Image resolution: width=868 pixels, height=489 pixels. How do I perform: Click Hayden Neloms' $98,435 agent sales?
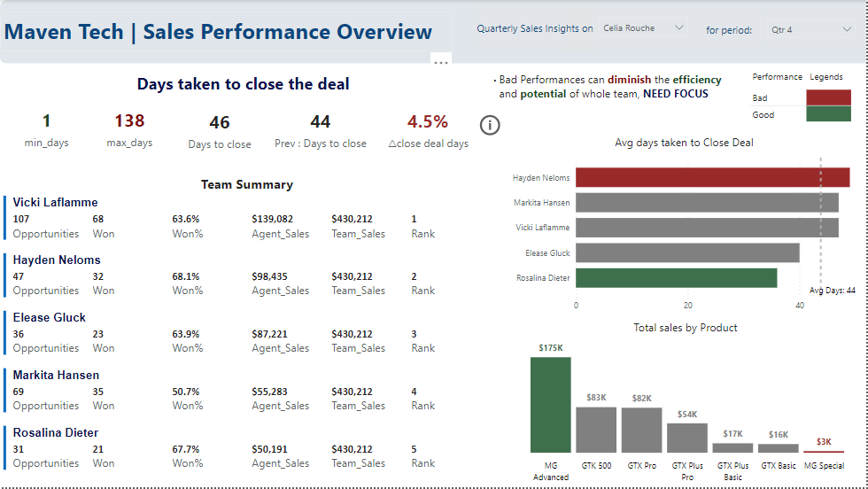click(269, 276)
